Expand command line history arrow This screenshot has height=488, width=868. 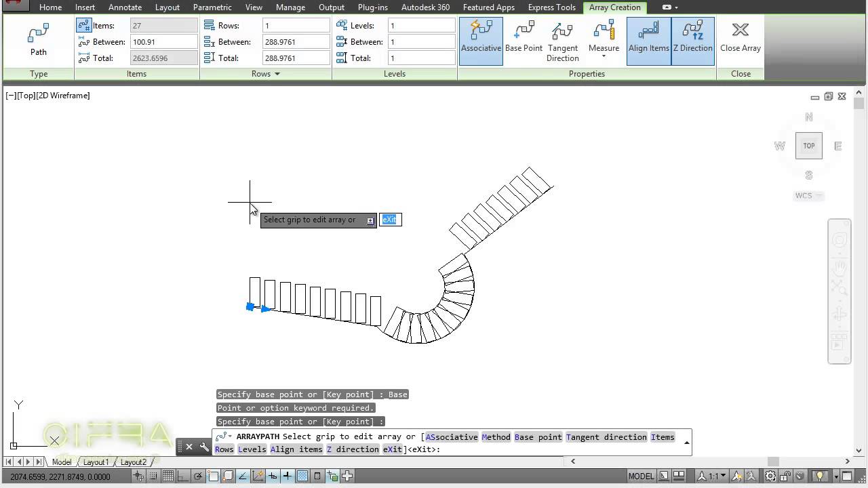pos(686,443)
